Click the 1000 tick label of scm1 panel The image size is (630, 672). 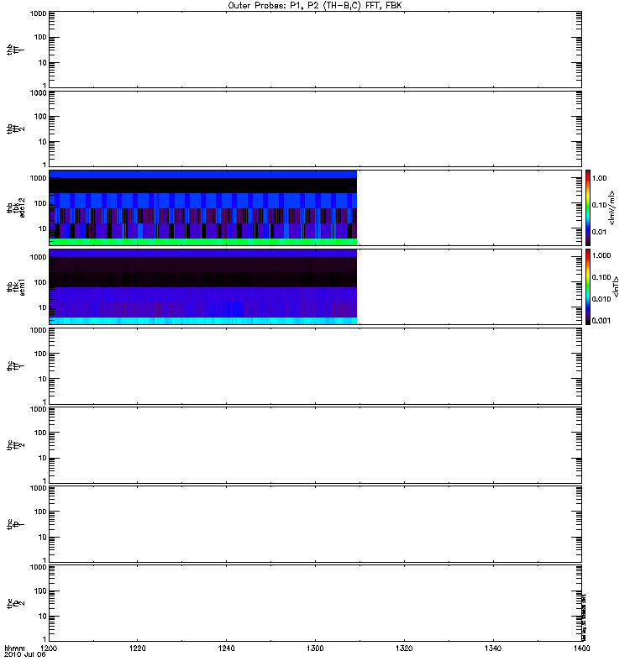click(38, 257)
